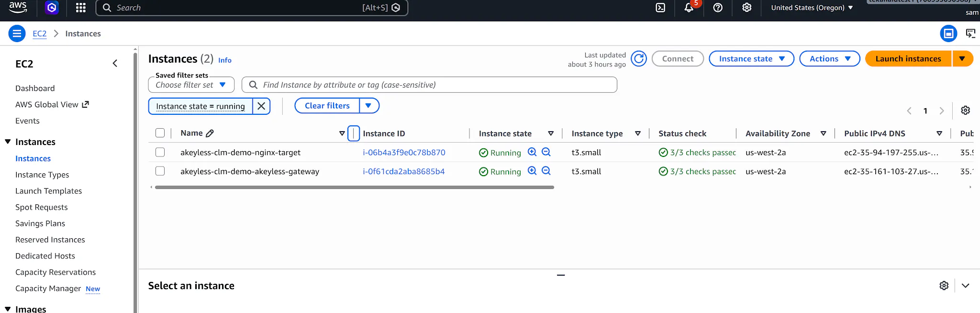Click the Amazon Q icon in search box

[396, 8]
